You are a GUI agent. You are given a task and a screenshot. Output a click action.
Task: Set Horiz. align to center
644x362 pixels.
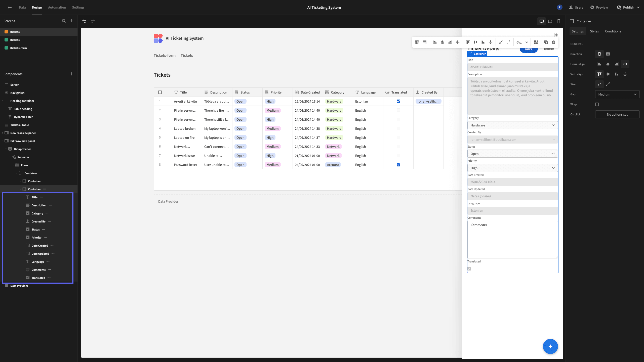(608, 64)
